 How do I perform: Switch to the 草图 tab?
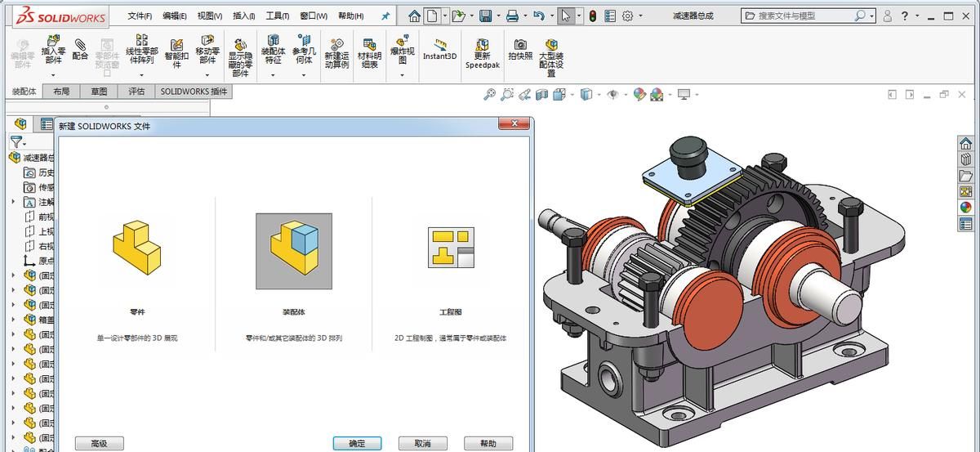click(99, 92)
